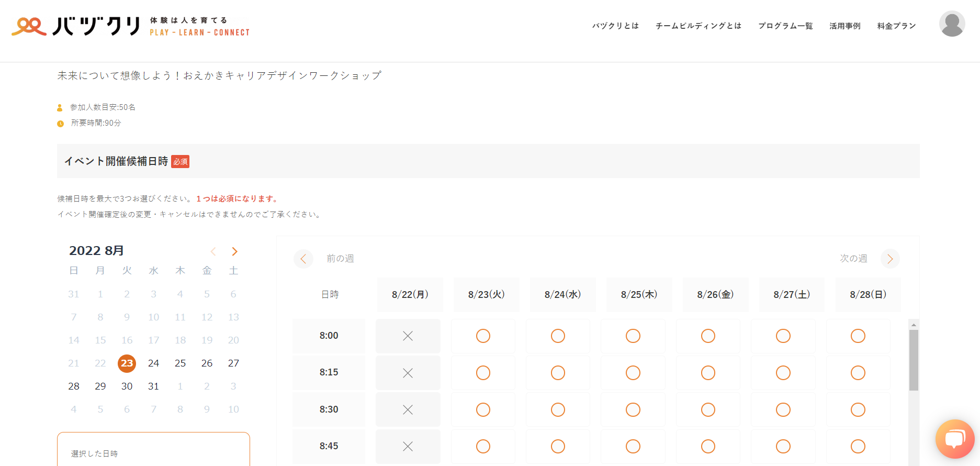Select August 26 in the calendar
The height and width of the screenshot is (466, 980).
pos(207,363)
